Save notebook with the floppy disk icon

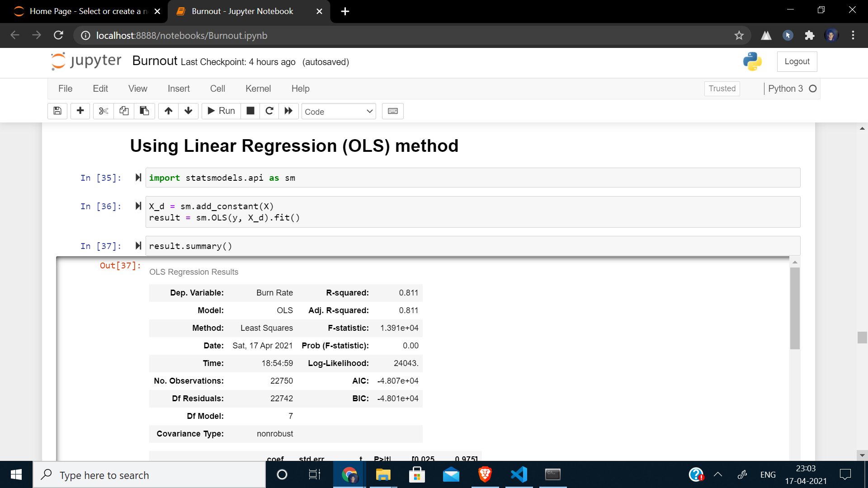(x=57, y=111)
